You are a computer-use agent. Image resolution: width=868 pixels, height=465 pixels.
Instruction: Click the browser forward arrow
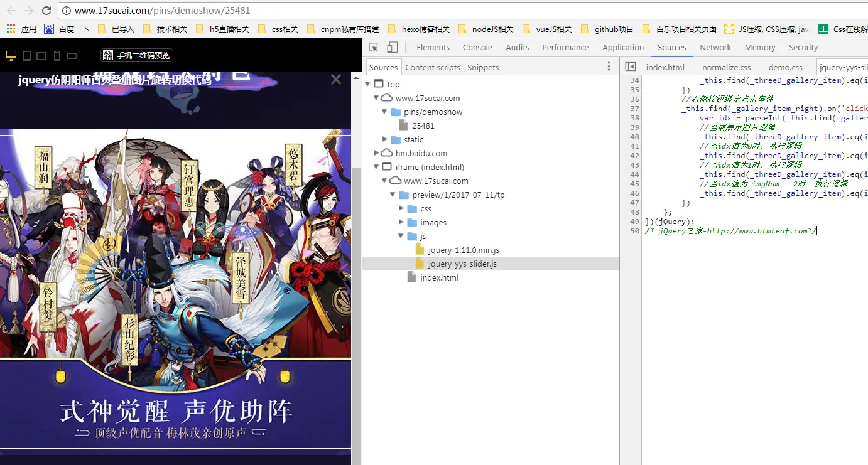click(x=28, y=11)
